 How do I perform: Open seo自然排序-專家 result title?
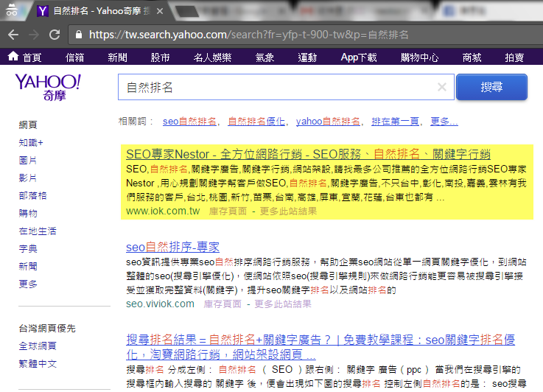tap(173, 247)
